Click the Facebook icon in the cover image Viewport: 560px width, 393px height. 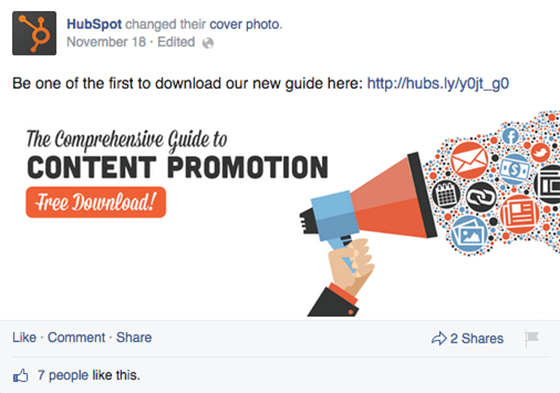click(x=511, y=136)
